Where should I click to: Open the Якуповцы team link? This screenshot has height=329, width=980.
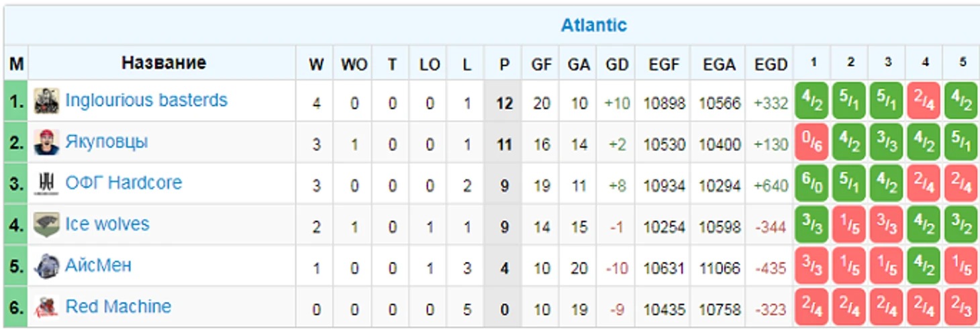[x=107, y=142]
